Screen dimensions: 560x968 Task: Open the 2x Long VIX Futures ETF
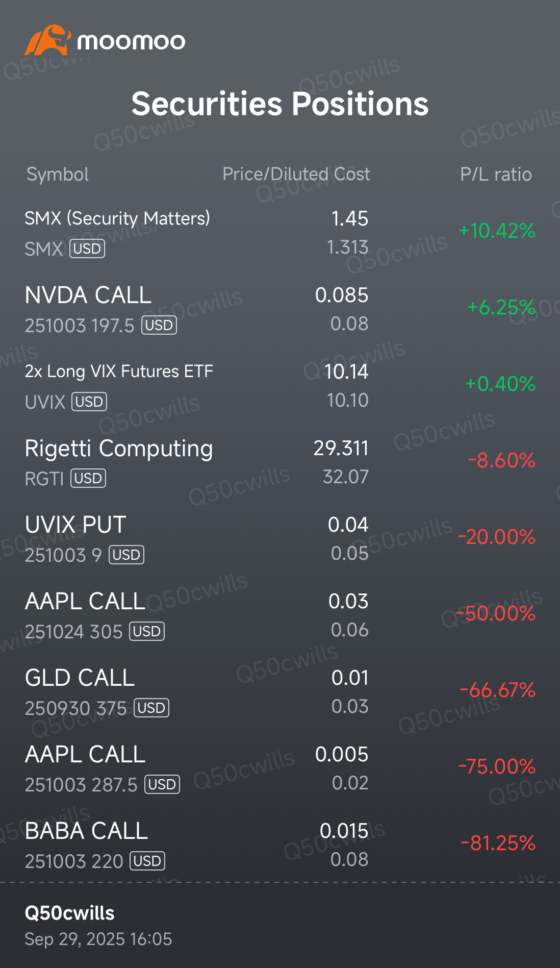(x=119, y=371)
